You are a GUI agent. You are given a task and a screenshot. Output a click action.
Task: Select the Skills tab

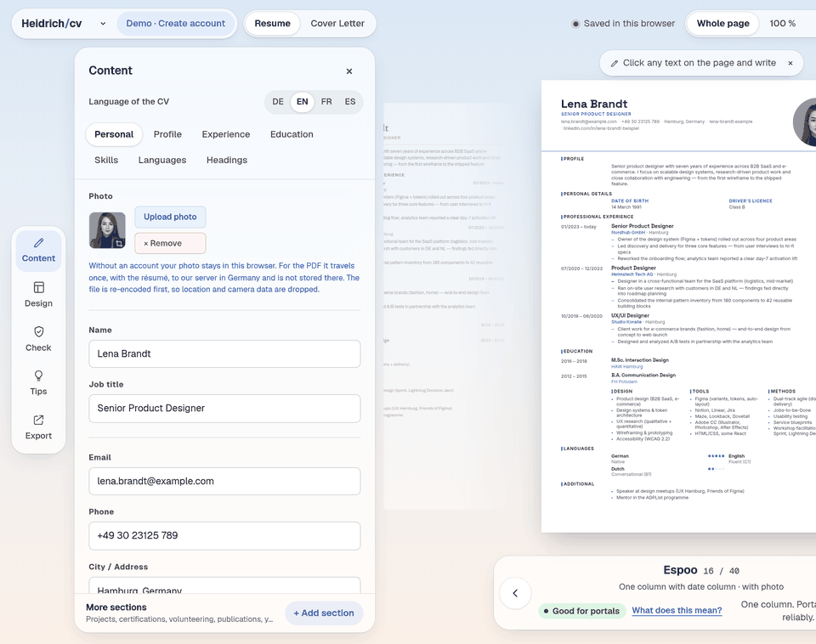(x=106, y=161)
